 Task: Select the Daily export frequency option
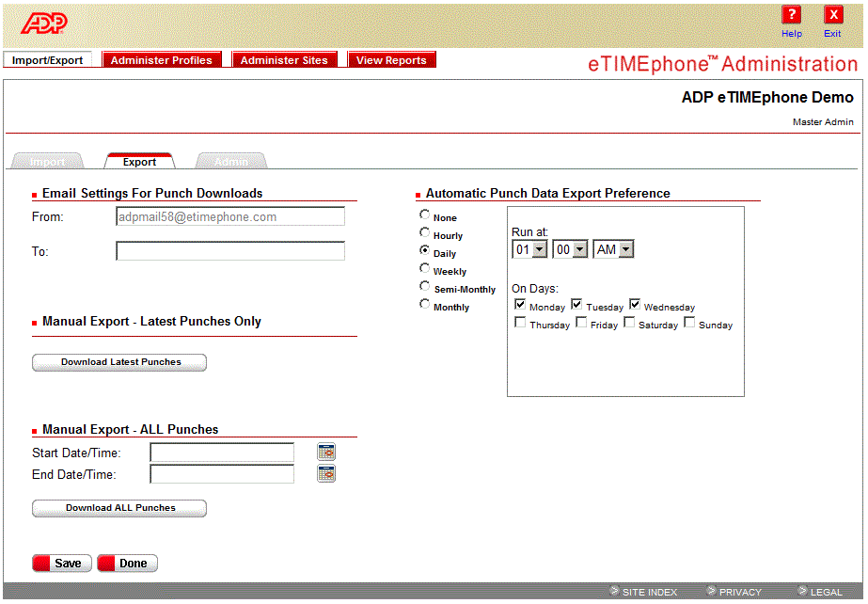pyautogui.click(x=424, y=250)
